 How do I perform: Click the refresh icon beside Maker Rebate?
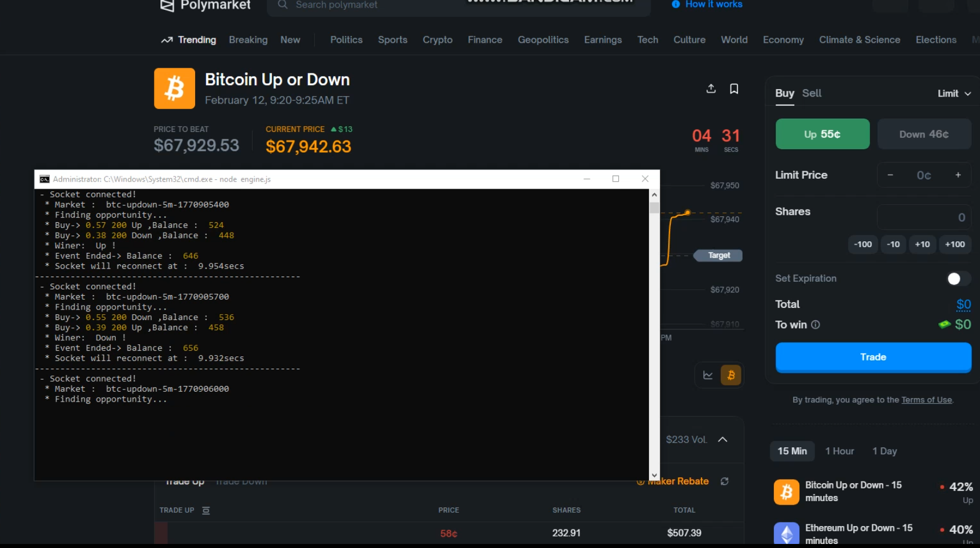point(723,481)
